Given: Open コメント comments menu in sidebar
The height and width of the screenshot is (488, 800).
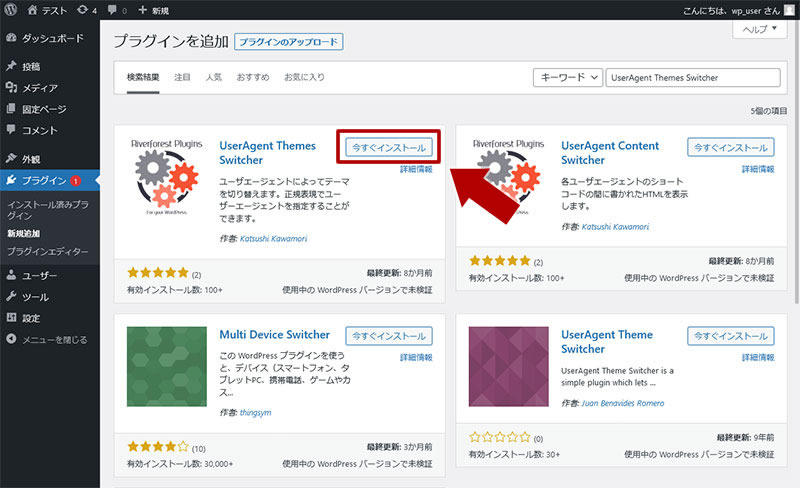Looking at the screenshot, I should (50, 131).
